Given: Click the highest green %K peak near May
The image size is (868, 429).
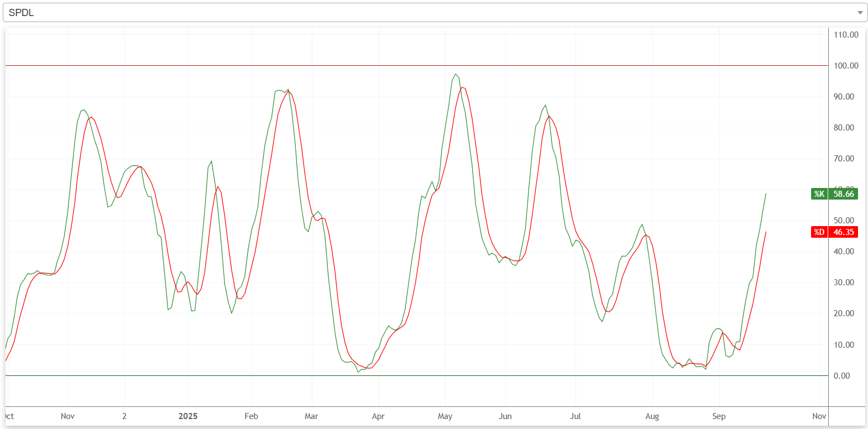Looking at the screenshot, I should (456, 74).
